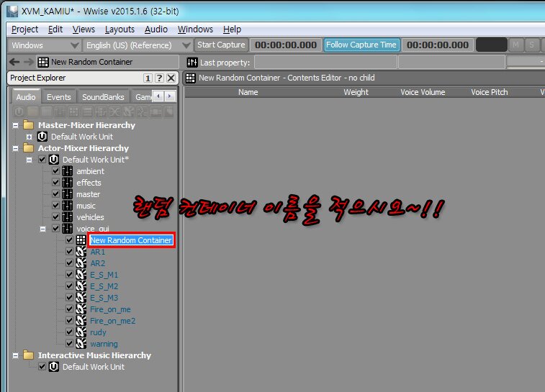Click the Random Container toolbar icon

(x=73, y=111)
